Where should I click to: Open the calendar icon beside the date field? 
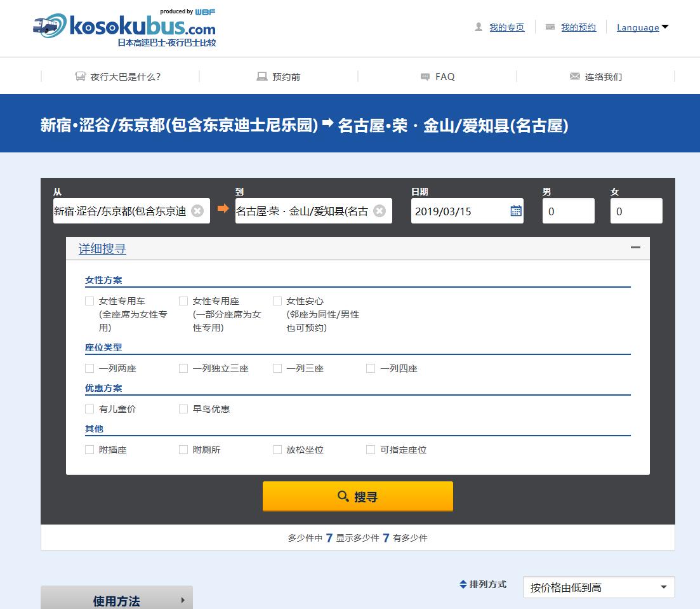[x=515, y=211]
